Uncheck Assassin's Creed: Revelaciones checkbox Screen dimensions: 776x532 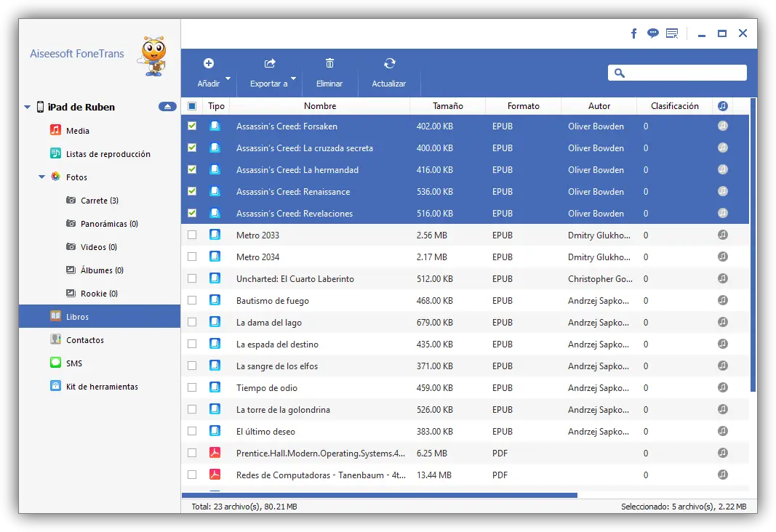click(192, 213)
